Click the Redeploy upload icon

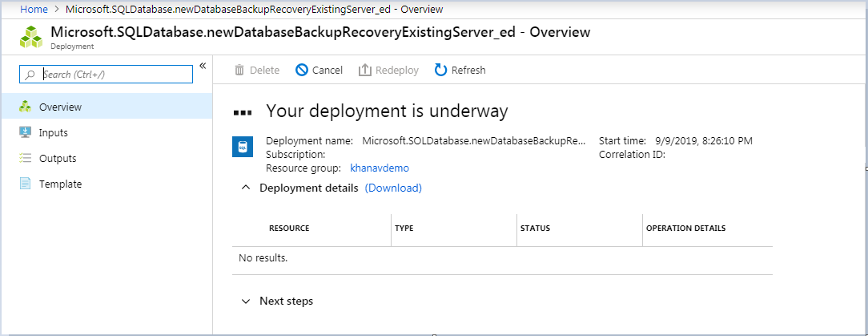point(364,71)
